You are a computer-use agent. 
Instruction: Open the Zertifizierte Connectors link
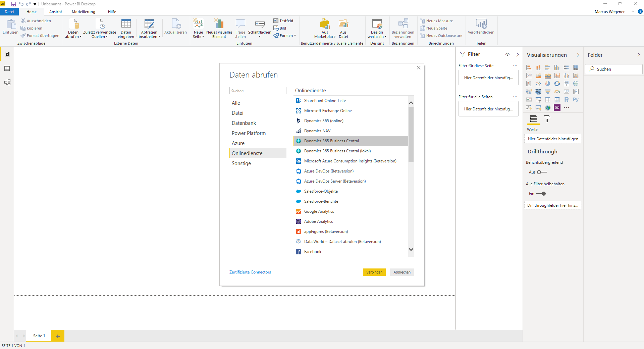pyautogui.click(x=250, y=272)
